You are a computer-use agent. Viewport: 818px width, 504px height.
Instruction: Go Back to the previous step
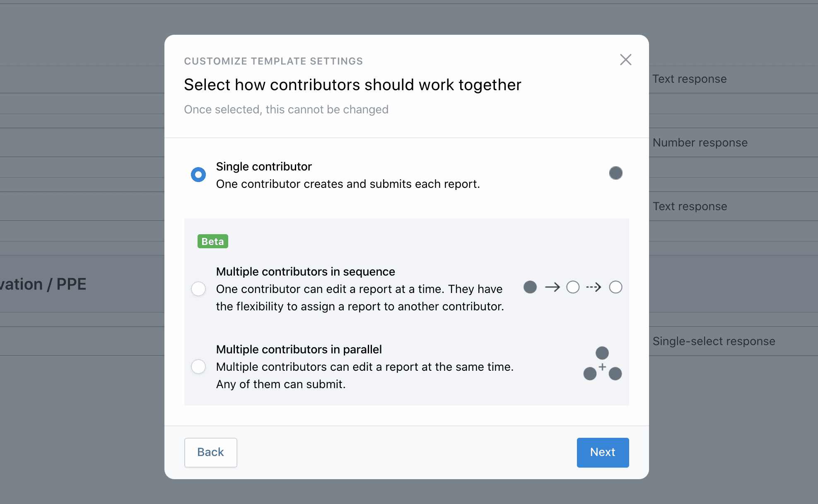click(210, 452)
